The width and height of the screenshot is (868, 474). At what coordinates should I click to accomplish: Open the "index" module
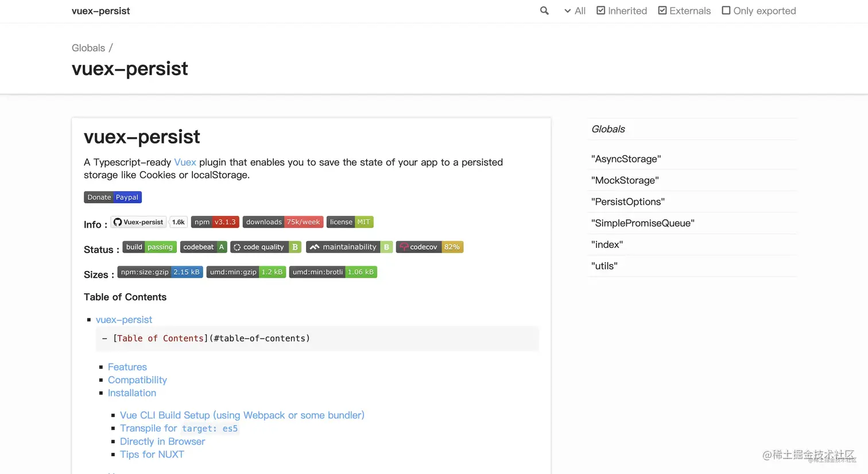coord(607,244)
